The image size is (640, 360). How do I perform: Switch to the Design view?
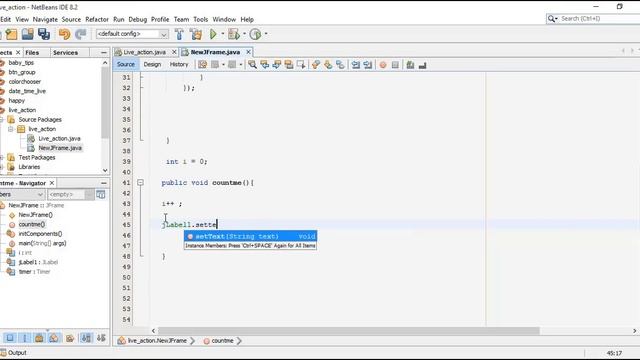tap(152, 64)
